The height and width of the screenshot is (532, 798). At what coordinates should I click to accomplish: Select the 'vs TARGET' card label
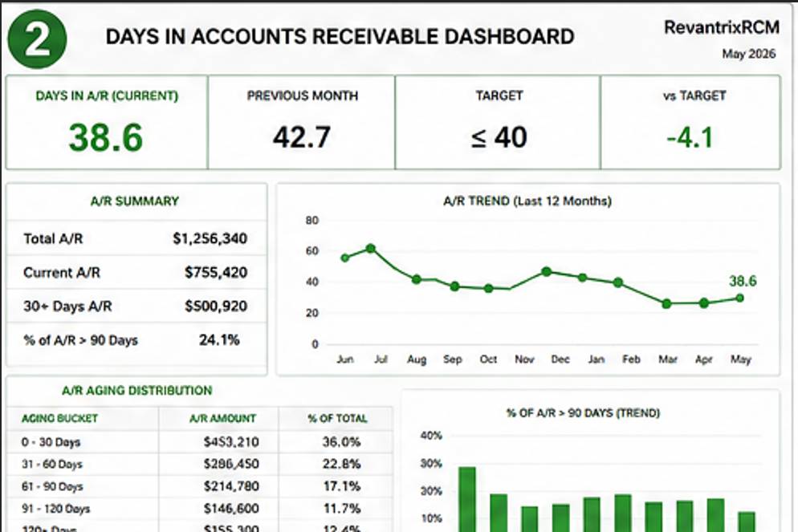pyautogui.click(x=694, y=95)
